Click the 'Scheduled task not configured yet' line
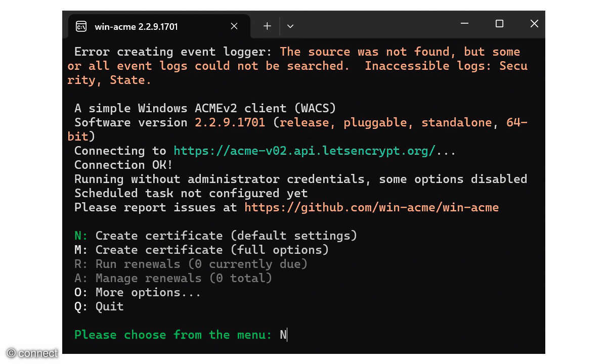Screen dimensions: 607x364 (191, 193)
